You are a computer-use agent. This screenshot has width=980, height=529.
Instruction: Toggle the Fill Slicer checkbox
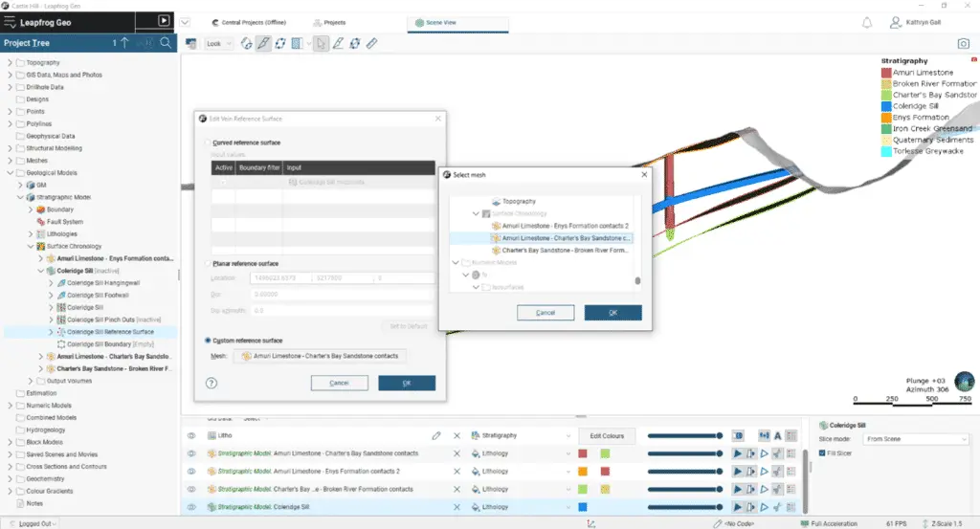822,453
